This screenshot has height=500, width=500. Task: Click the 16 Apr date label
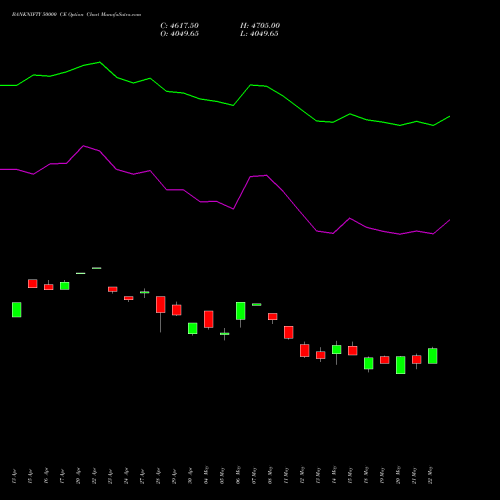click(46, 476)
